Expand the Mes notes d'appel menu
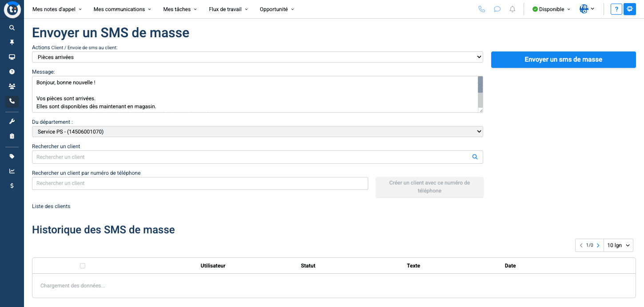The image size is (644, 307). point(57,9)
